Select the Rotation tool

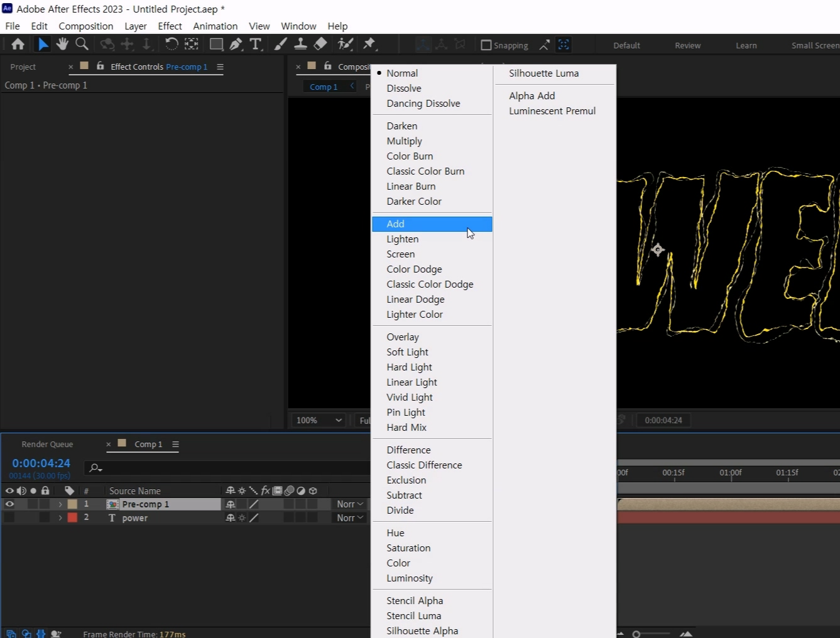(171, 44)
